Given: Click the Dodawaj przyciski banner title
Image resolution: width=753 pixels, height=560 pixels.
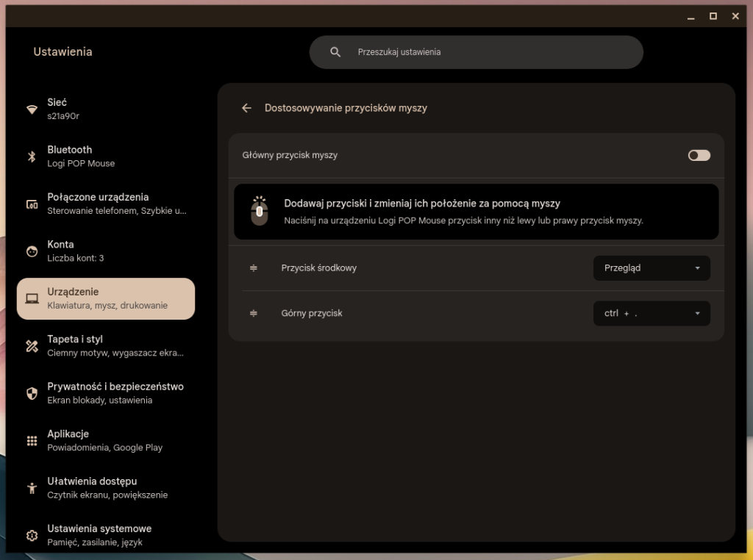Looking at the screenshot, I should coord(422,204).
